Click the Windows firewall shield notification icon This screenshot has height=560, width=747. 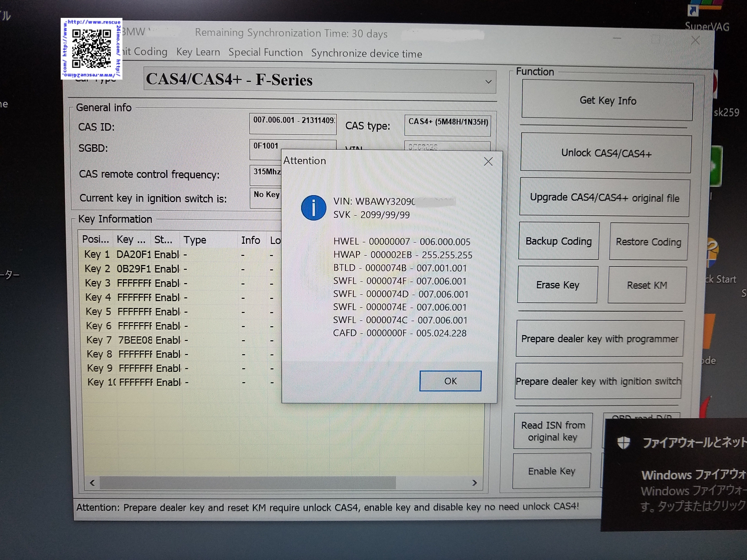(623, 442)
